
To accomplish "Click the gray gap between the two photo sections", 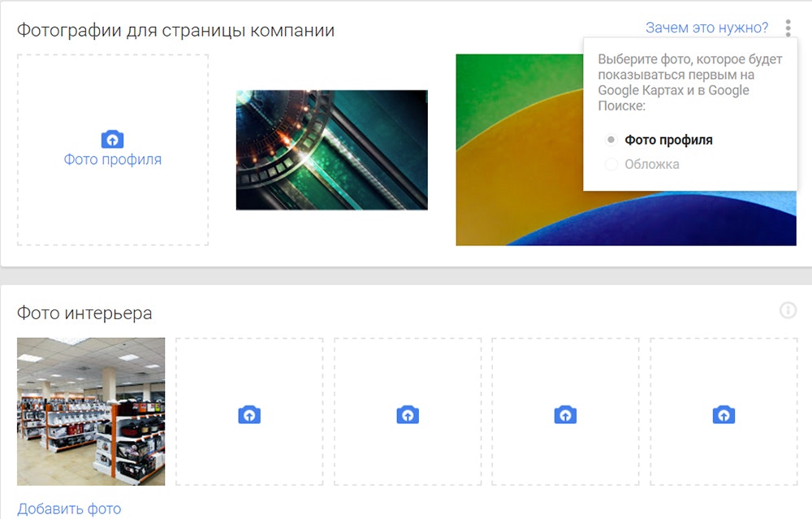I will click(406, 275).
